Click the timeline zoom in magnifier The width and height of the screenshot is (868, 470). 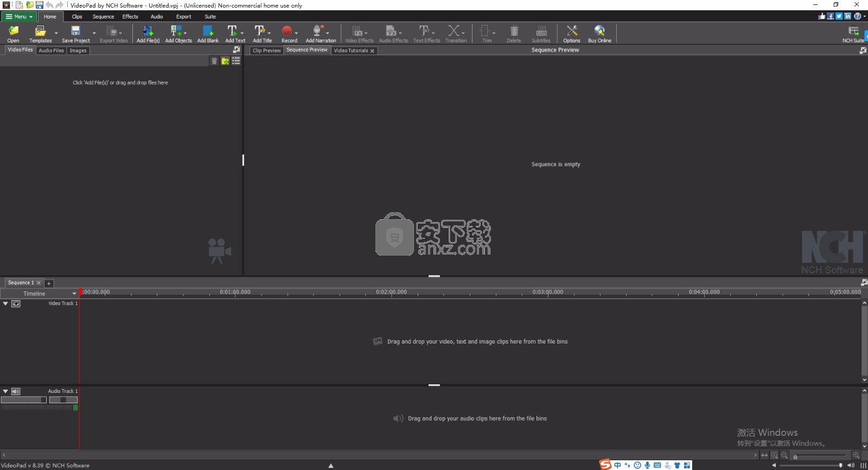pos(856,455)
